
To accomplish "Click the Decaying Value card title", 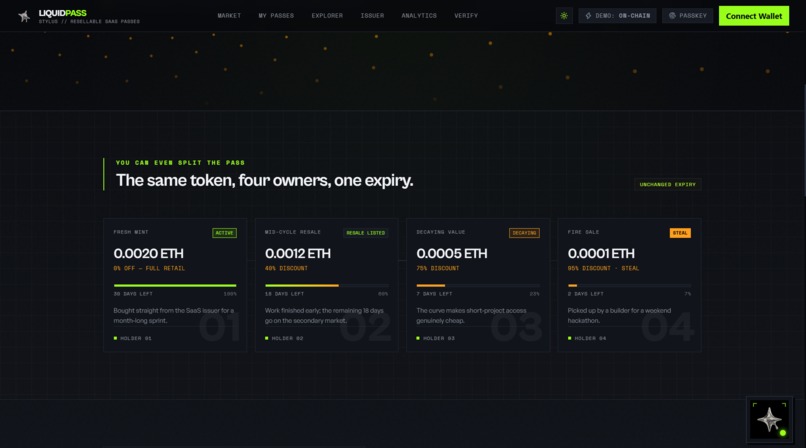I will click(x=441, y=232).
